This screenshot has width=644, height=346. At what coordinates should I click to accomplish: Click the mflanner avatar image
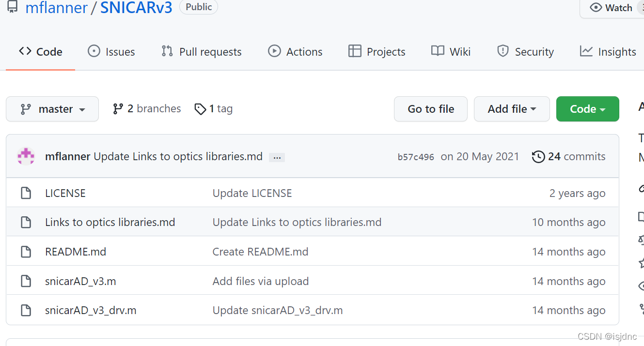coord(26,156)
